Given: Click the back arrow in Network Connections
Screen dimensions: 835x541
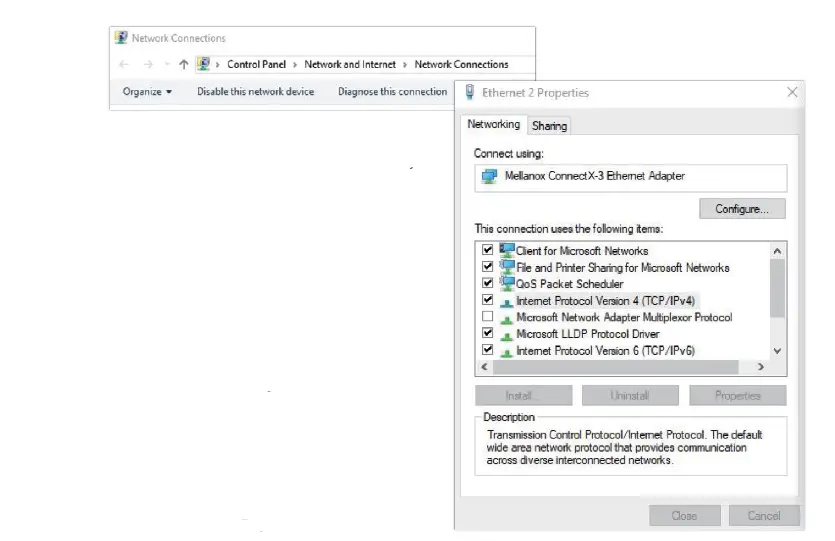Looking at the screenshot, I should coord(124,64).
